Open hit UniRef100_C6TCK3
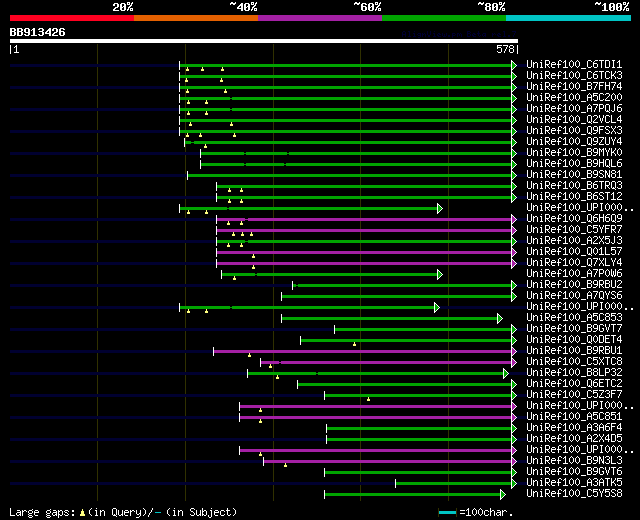Image resolution: width=640 pixels, height=520 pixels. (x=574, y=76)
